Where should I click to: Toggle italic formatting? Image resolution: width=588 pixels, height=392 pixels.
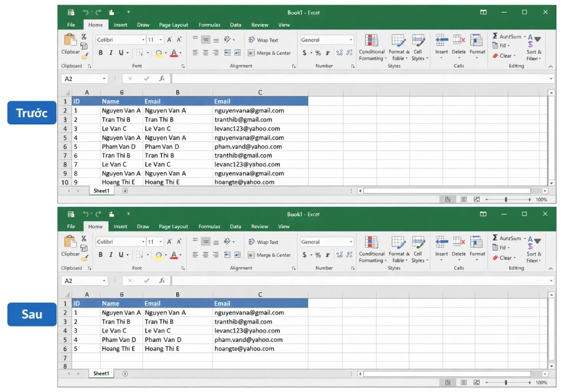(x=111, y=52)
